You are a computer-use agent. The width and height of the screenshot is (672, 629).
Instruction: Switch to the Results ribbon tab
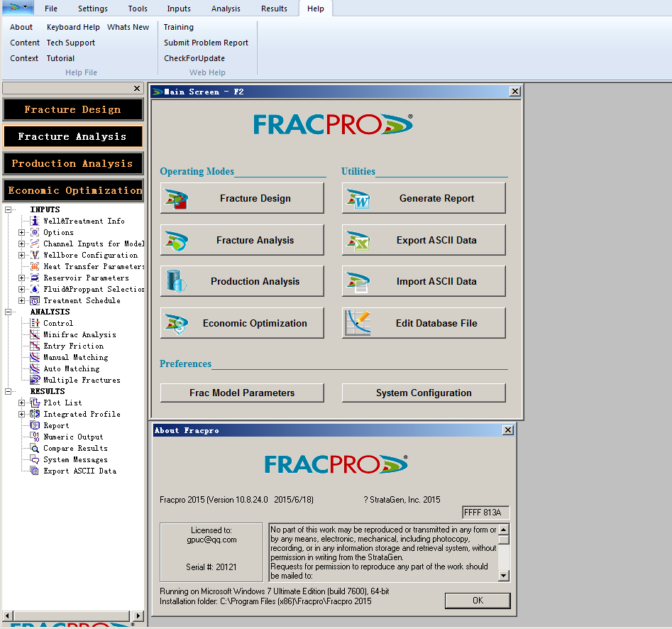point(275,9)
